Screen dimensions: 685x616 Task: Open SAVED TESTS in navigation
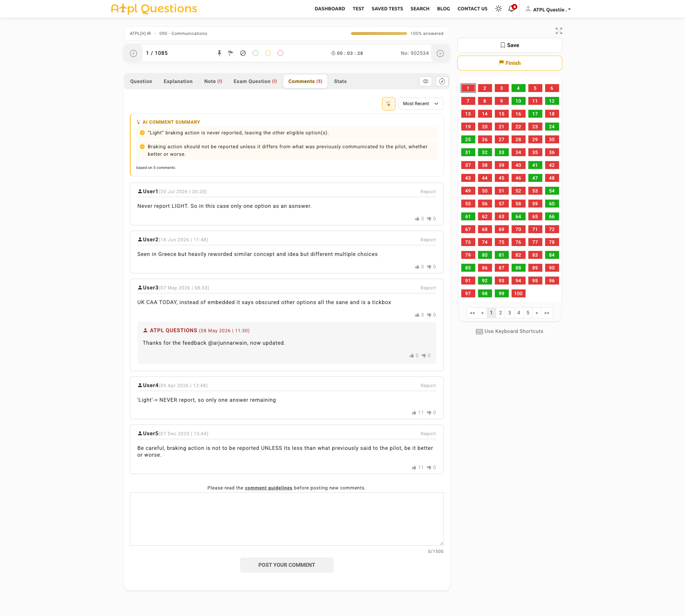pos(387,9)
